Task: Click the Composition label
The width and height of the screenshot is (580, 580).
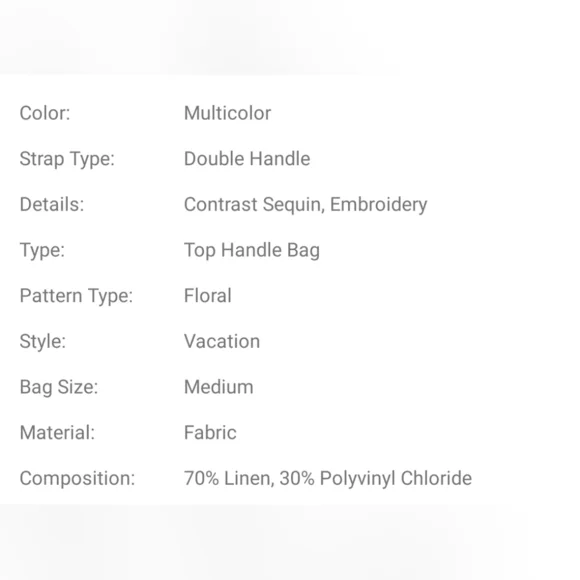Action: pos(77,479)
